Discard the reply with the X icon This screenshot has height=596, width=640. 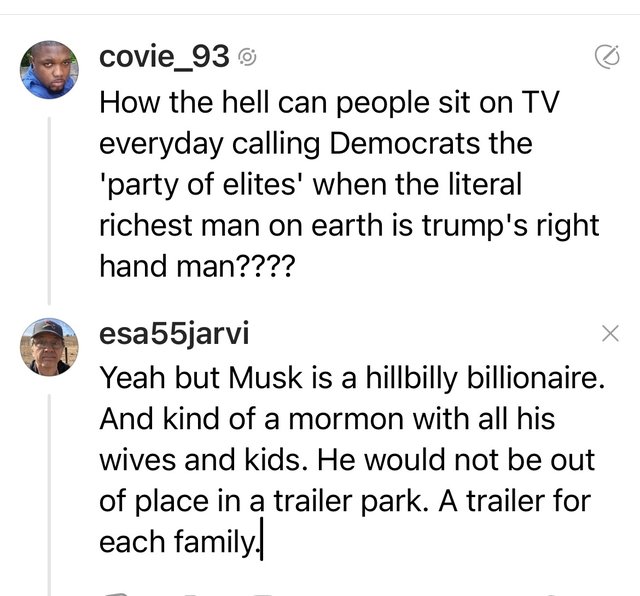click(x=611, y=335)
